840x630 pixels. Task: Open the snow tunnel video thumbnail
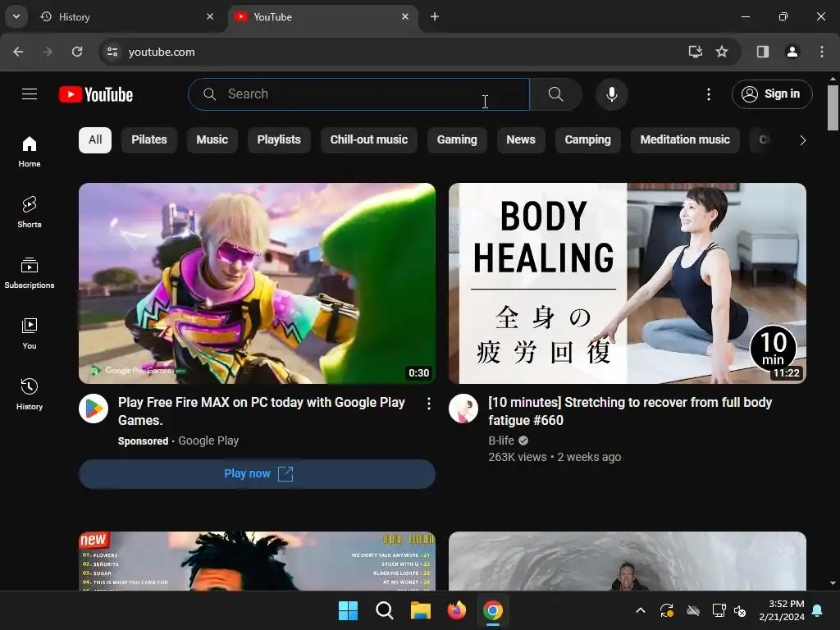[628, 561]
